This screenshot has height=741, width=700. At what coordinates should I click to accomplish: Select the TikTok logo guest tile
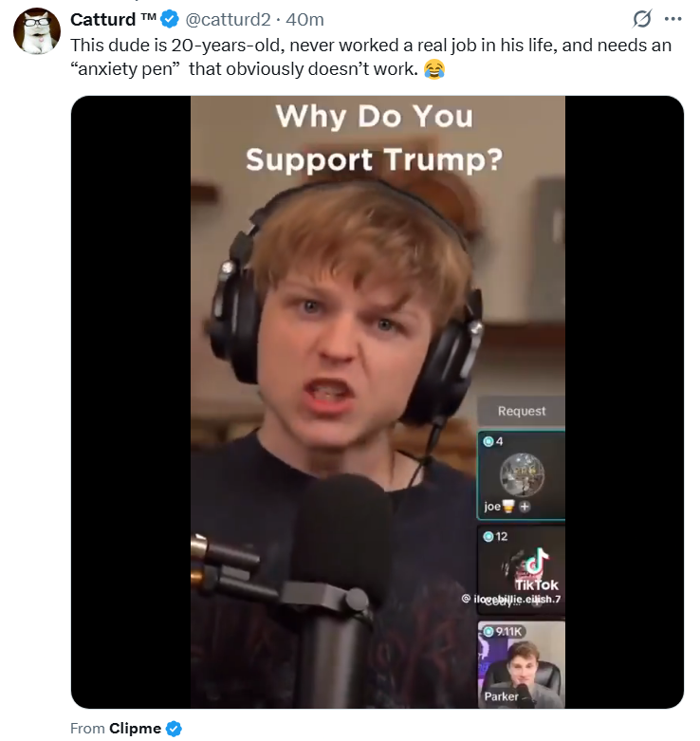(x=522, y=570)
